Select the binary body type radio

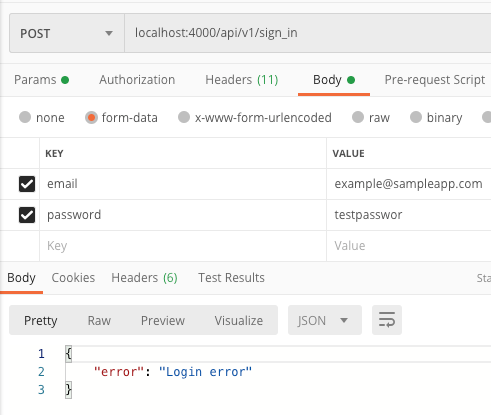click(416, 117)
